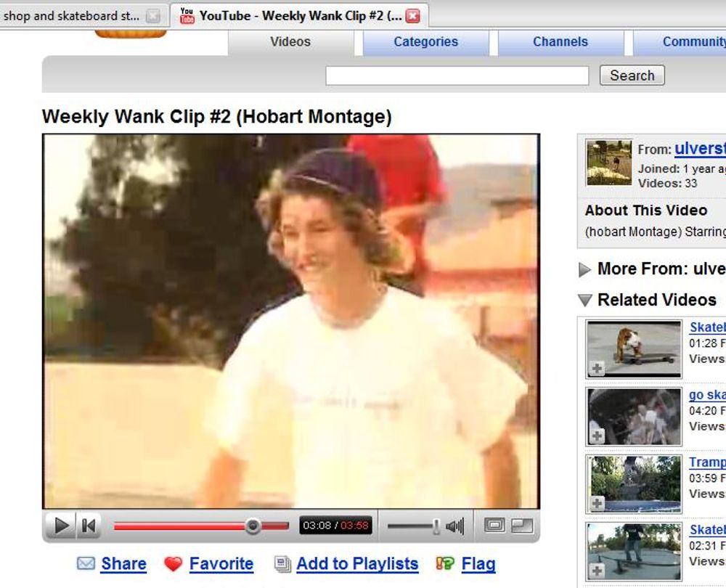Play the video with the play button
The width and height of the screenshot is (726, 588).
(61, 526)
